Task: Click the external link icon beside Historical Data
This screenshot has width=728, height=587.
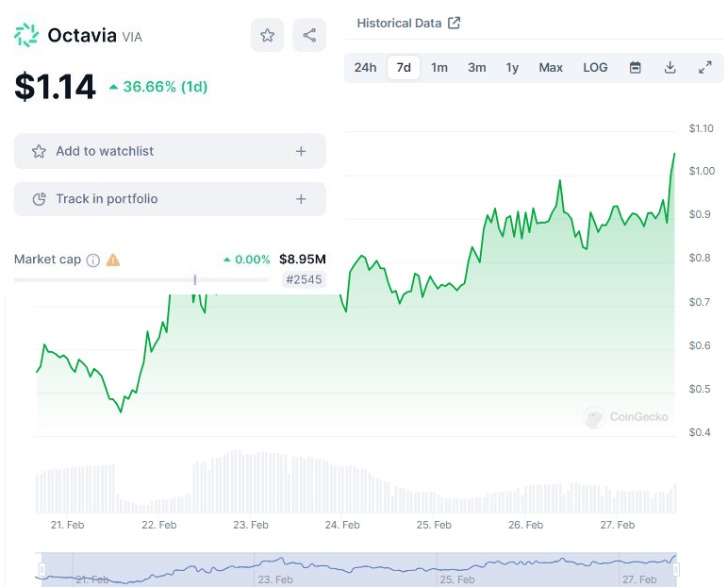Action: [x=455, y=23]
